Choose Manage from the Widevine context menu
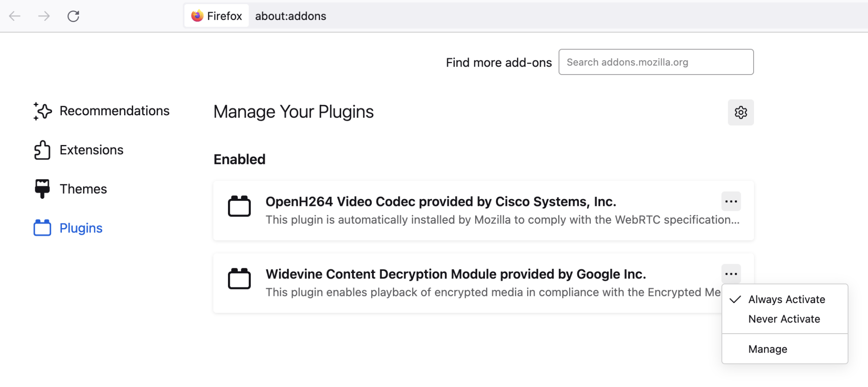Image resolution: width=868 pixels, height=387 pixels. click(x=768, y=349)
